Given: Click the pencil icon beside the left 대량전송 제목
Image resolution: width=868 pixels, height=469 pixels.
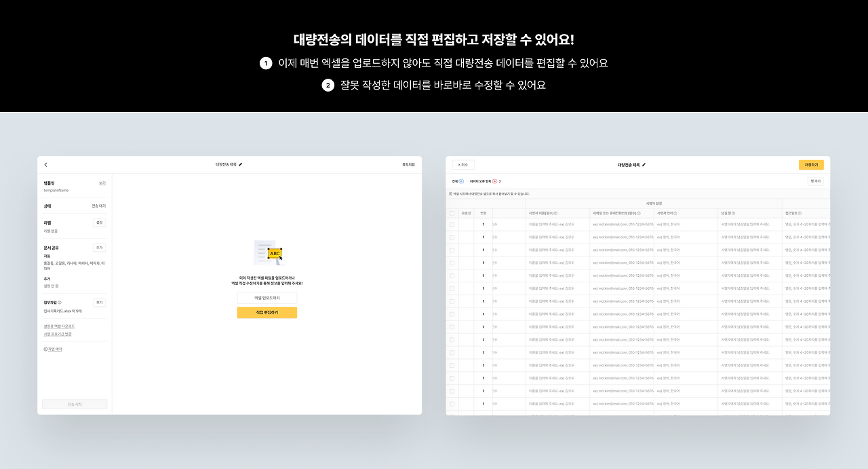Looking at the screenshot, I should [241, 164].
